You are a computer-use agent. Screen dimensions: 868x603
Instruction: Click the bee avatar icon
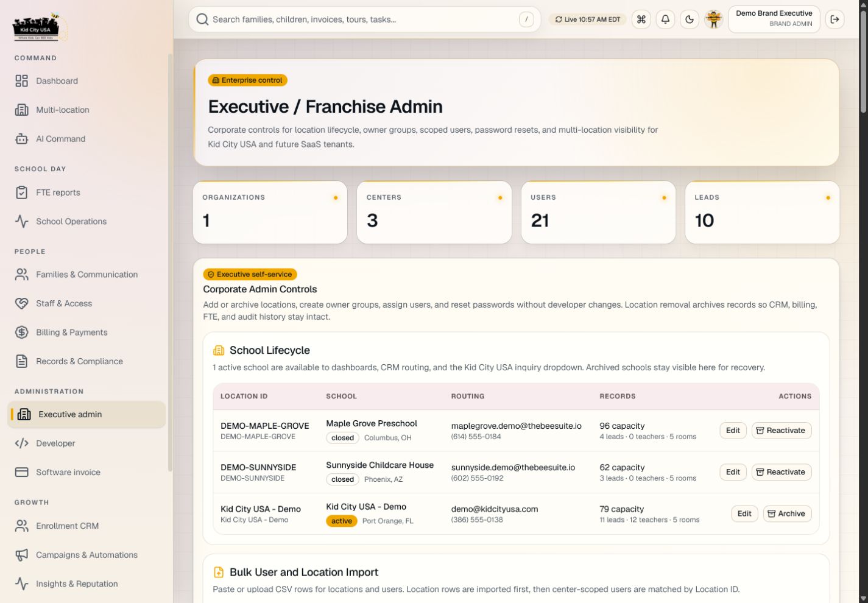pyautogui.click(x=713, y=19)
